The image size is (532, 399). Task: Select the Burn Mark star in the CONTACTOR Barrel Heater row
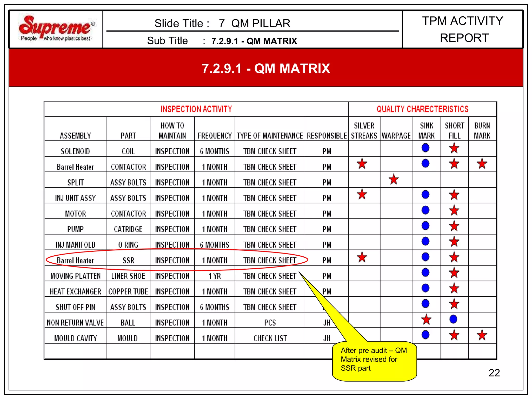click(x=482, y=164)
